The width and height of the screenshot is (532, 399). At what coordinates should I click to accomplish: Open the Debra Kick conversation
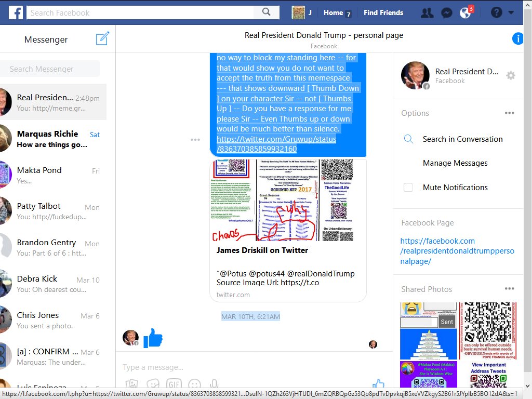pyautogui.click(x=54, y=284)
